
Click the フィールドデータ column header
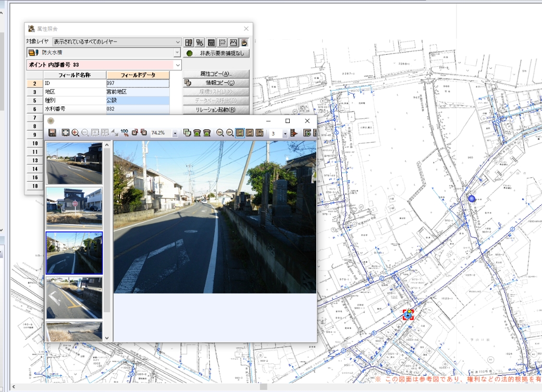(138, 75)
